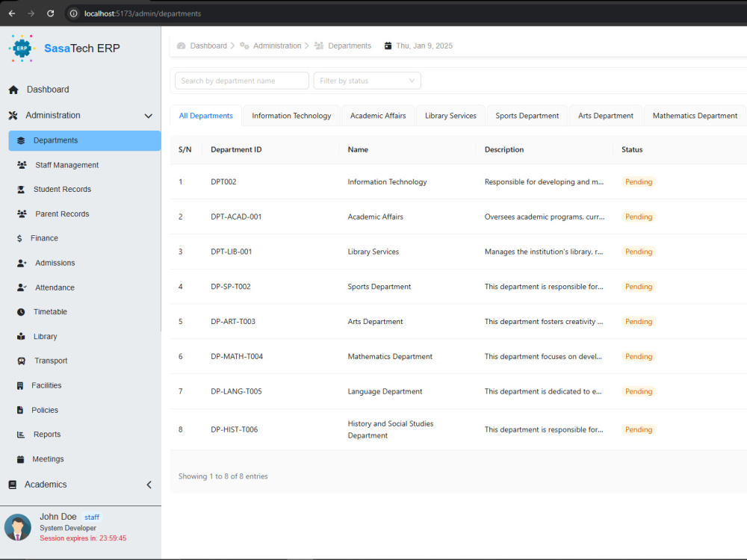Click the Pending status for DP-HIST-T006
The height and width of the screenshot is (560, 747).
(639, 429)
